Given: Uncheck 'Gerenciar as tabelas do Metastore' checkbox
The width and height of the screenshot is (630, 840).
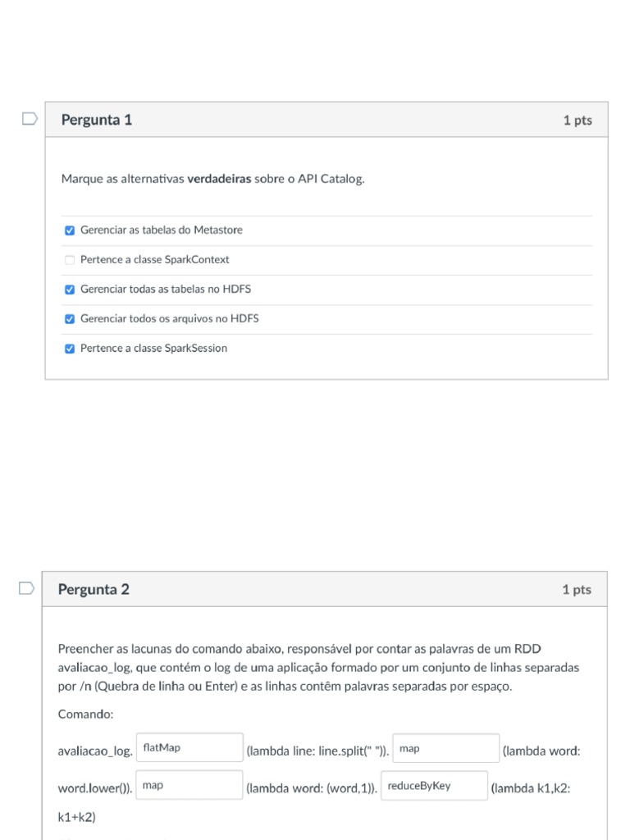Looking at the screenshot, I should [70, 231].
